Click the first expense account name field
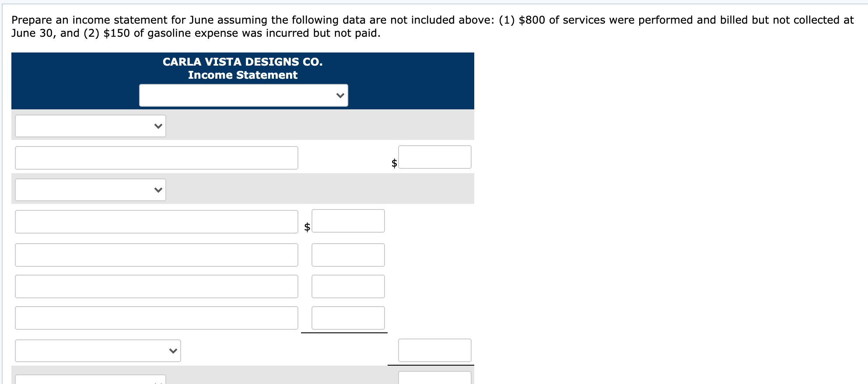868x384 pixels. (x=156, y=221)
